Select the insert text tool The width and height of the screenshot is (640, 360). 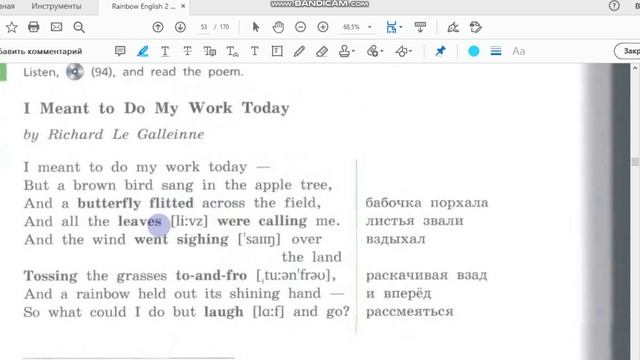(x=232, y=51)
